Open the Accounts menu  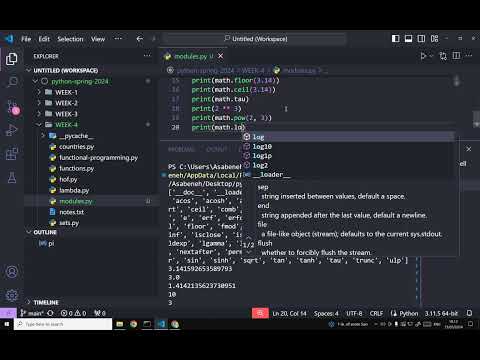pyautogui.click(x=12, y=272)
